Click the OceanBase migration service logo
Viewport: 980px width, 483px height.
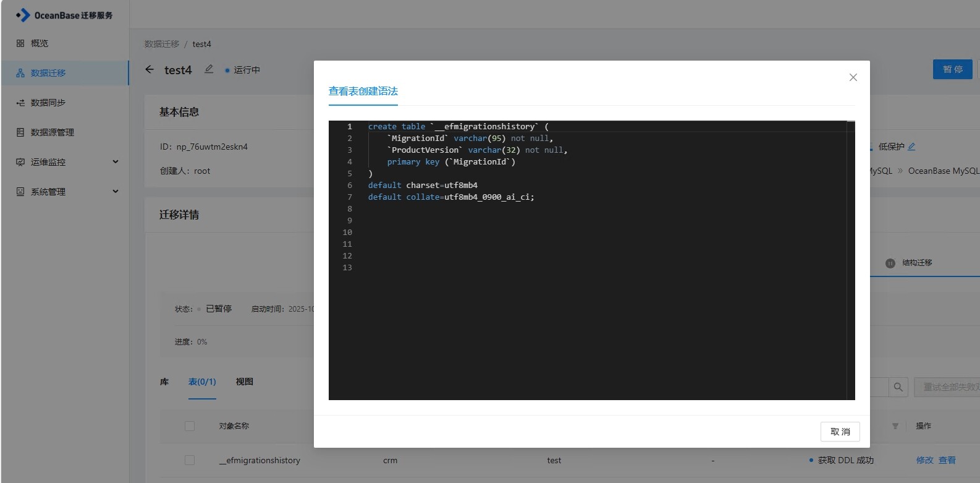pyautogui.click(x=64, y=15)
